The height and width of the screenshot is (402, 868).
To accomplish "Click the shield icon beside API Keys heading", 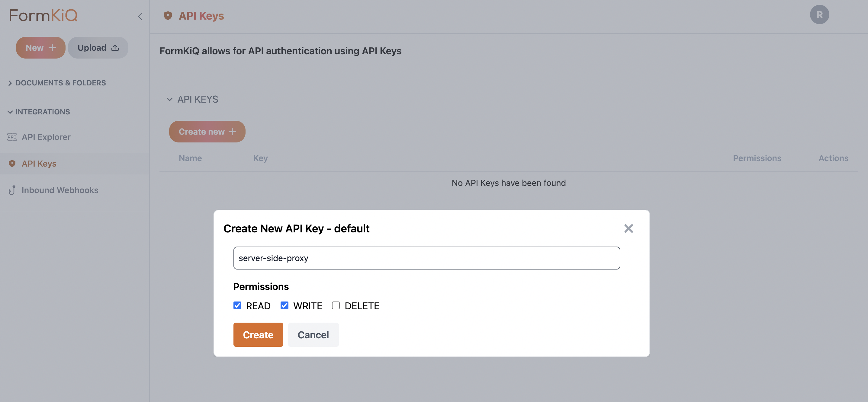I will 168,16.
